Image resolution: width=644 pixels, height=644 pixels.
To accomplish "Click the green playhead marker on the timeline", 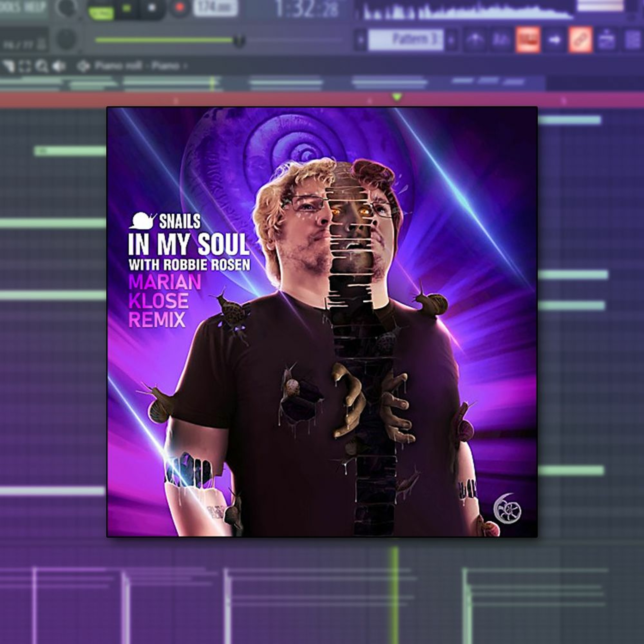I will click(x=397, y=97).
